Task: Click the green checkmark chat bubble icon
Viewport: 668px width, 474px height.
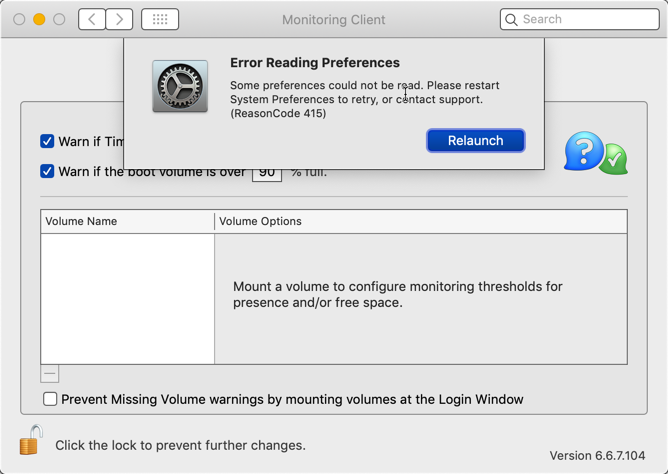Action: 614,160
